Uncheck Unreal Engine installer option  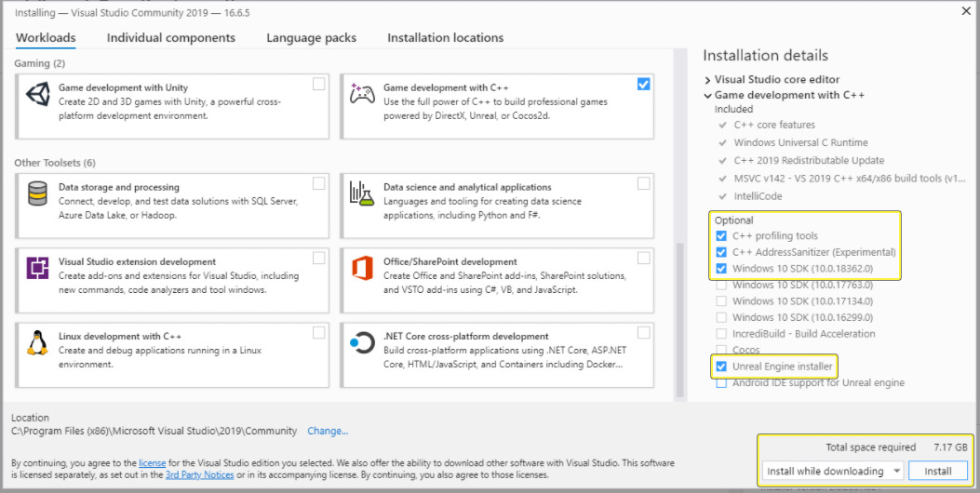(x=721, y=366)
